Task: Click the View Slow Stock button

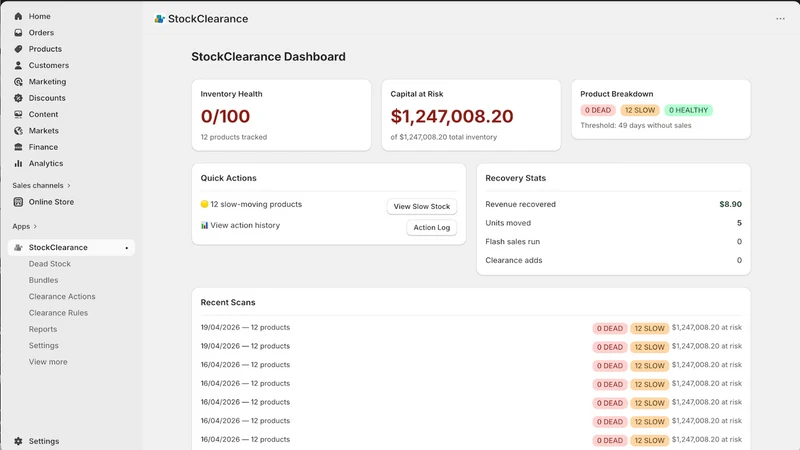Action: (x=421, y=207)
